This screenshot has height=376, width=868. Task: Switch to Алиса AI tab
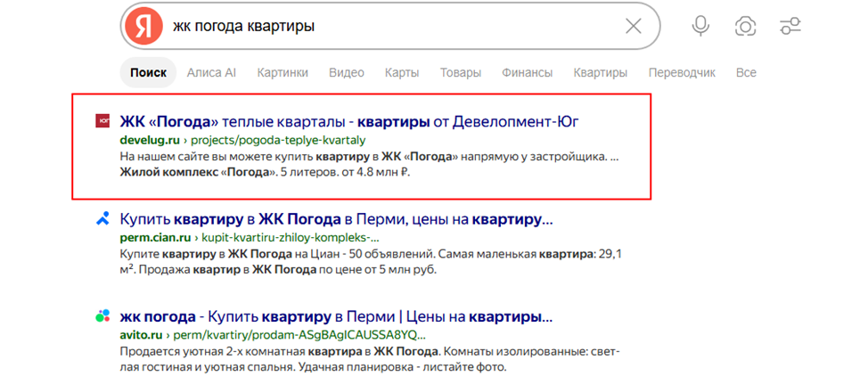point(211,72)
